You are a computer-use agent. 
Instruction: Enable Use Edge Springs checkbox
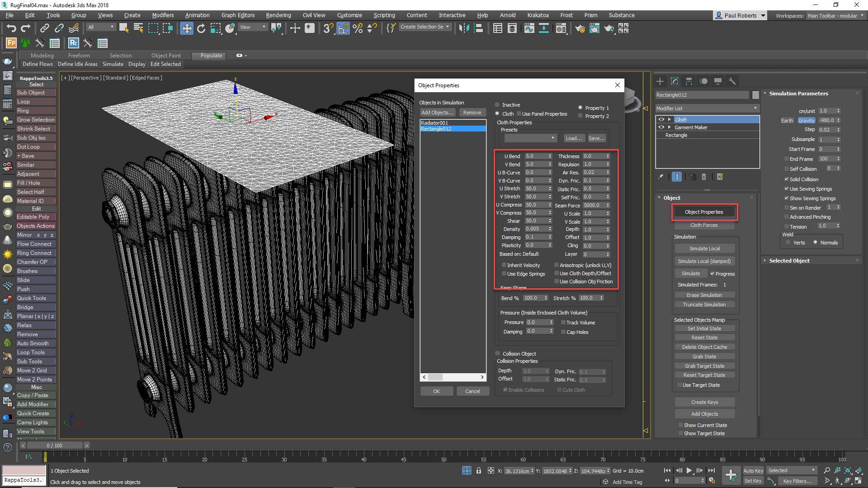(x=504, y=274)
